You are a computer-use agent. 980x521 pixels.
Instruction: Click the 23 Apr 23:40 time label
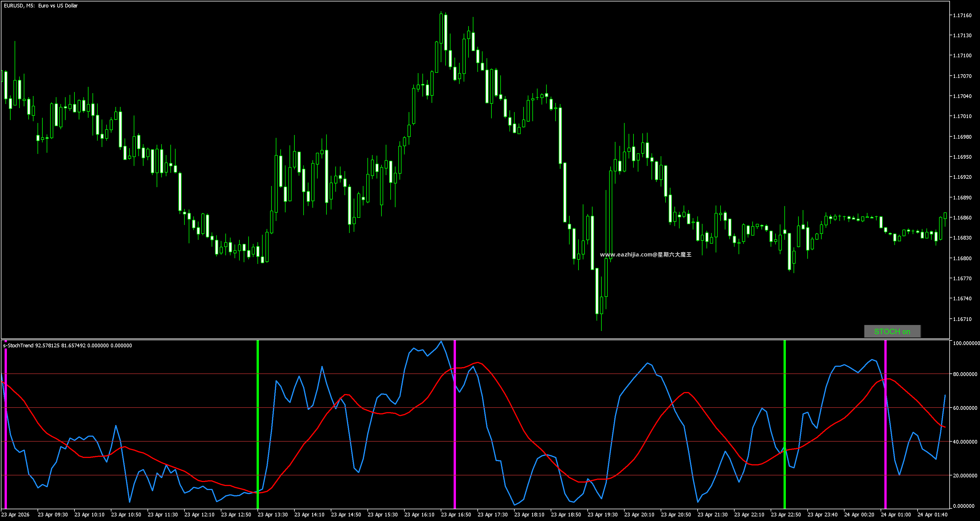(822, 515)
